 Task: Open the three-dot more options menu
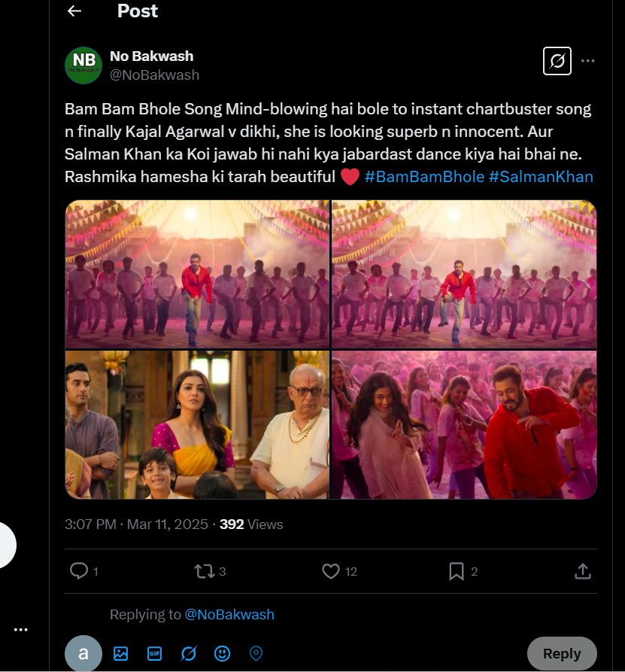(x=588, y=61)
